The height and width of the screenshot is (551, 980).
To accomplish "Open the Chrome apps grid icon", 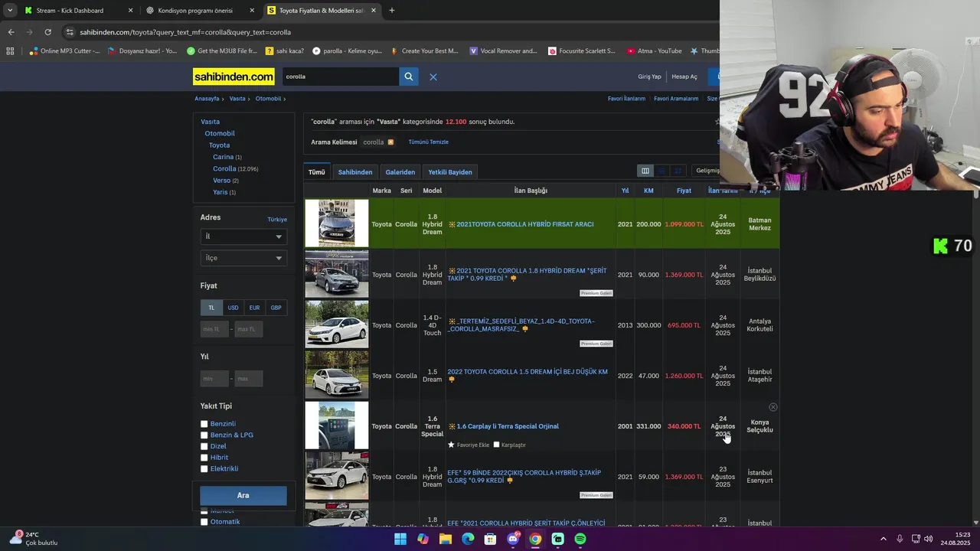I will point(10,51).
